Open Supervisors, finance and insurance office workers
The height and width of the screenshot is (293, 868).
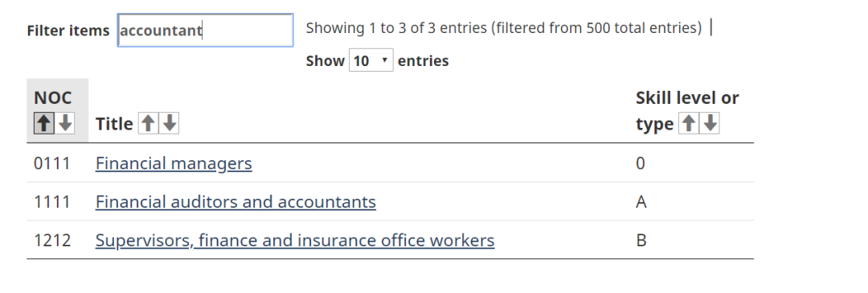(294, 241)
